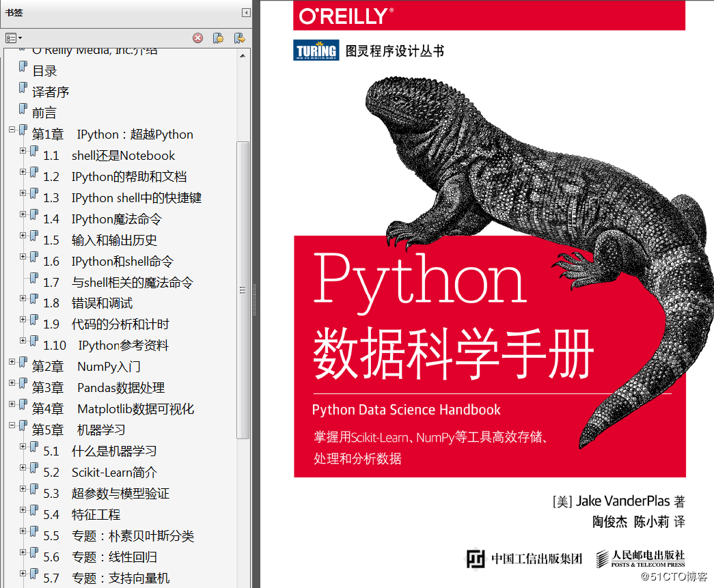Expand section 1.8 错误和调试
The image size is (714, 588).
click(x=23, y=298)
